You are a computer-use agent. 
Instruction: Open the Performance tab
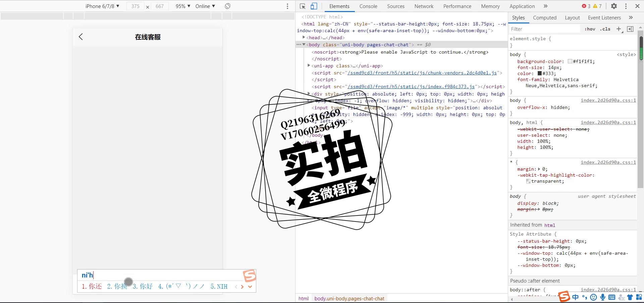457,6
